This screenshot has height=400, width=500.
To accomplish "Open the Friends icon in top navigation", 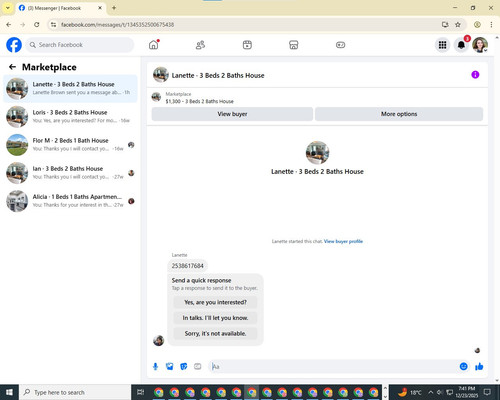I will point(200,45).
